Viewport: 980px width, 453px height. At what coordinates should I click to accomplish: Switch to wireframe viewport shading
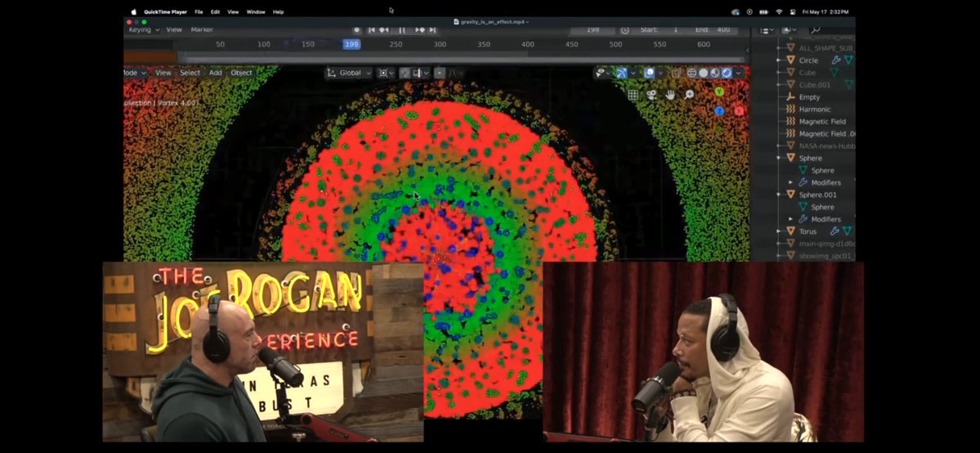[x=691, y=73]
